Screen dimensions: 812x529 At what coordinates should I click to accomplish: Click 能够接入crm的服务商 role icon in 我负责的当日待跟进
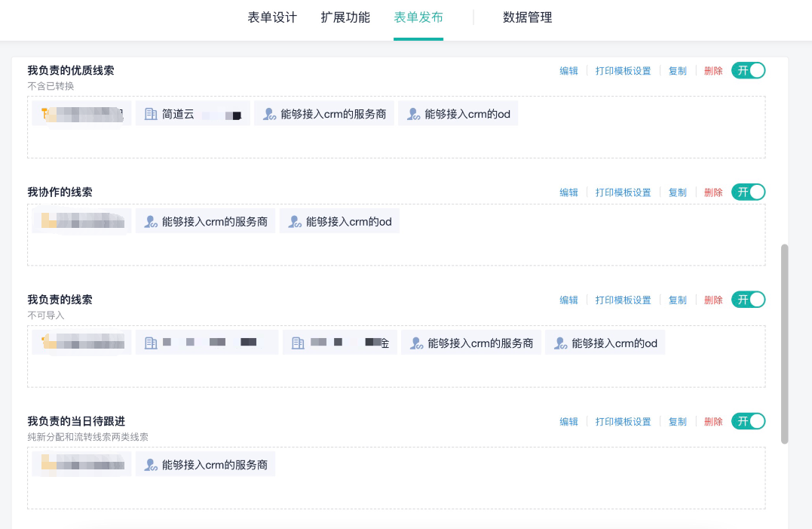coord(151,465)
